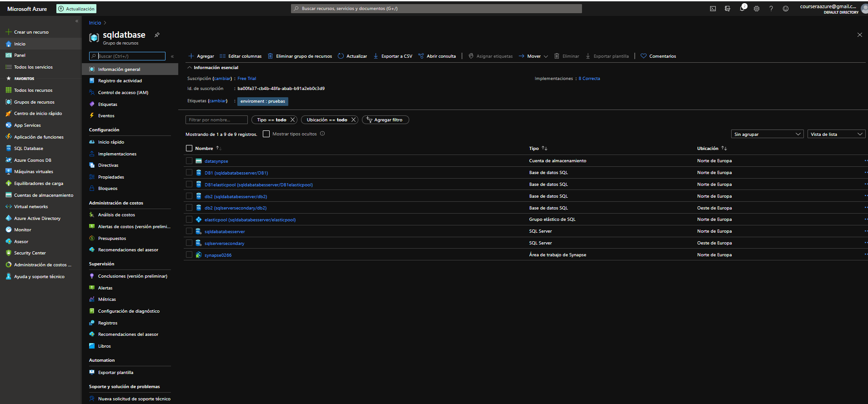Collapse the Información esencial section
The height and width of the screenshot is (404, 868).
[190, 67]
